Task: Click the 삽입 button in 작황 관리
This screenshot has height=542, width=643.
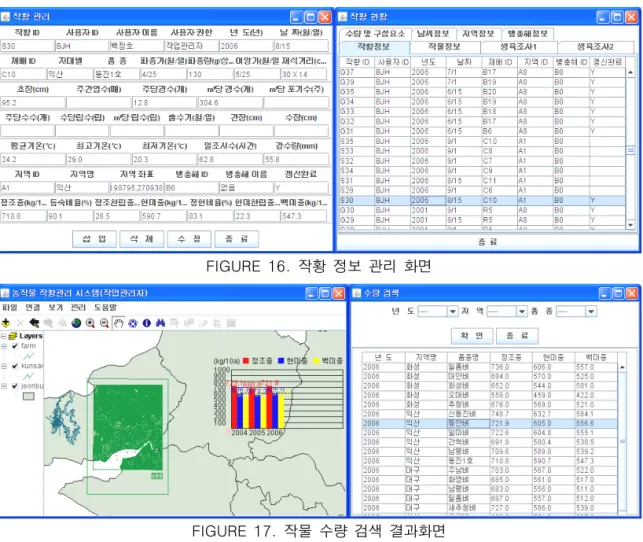Action: pyautogui.click(x=94, y=239)
